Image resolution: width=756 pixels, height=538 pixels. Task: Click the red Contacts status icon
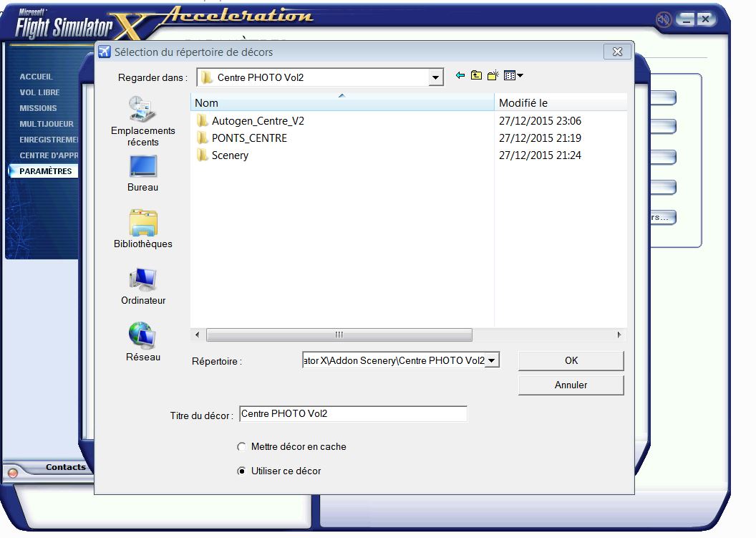click(13, 473)
